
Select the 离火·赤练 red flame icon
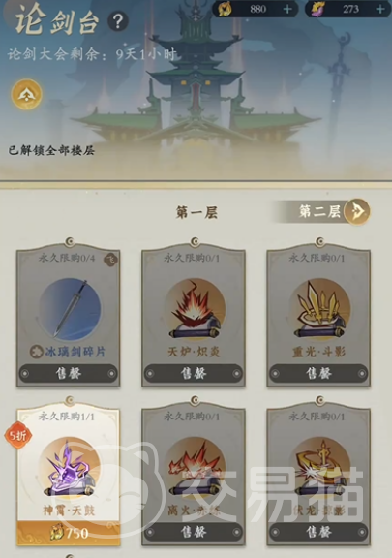195,467
